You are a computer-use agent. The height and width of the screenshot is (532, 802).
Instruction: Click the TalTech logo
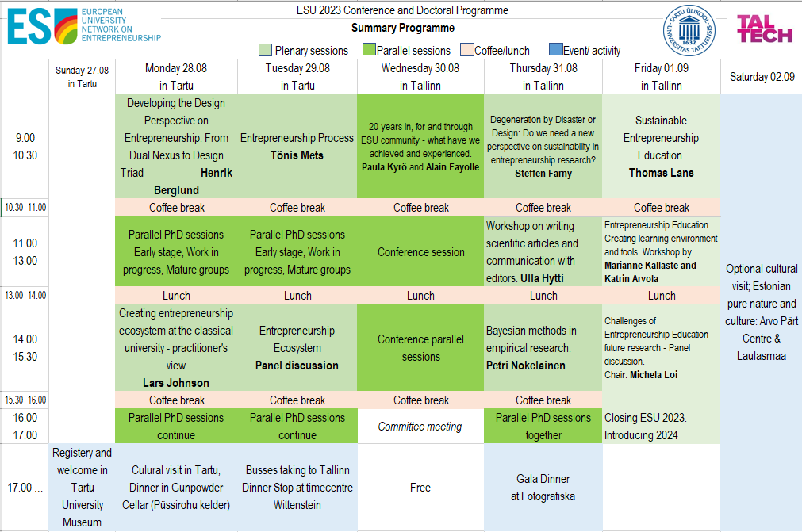764,29
